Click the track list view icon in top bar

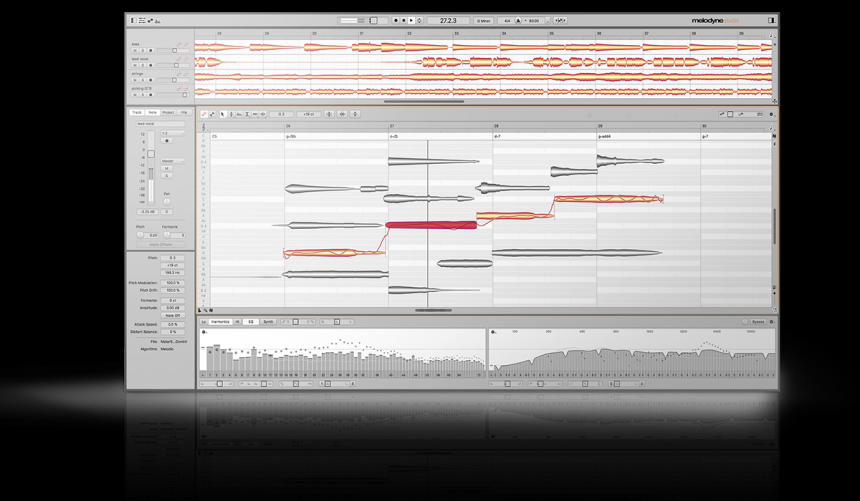coord(142,20)
